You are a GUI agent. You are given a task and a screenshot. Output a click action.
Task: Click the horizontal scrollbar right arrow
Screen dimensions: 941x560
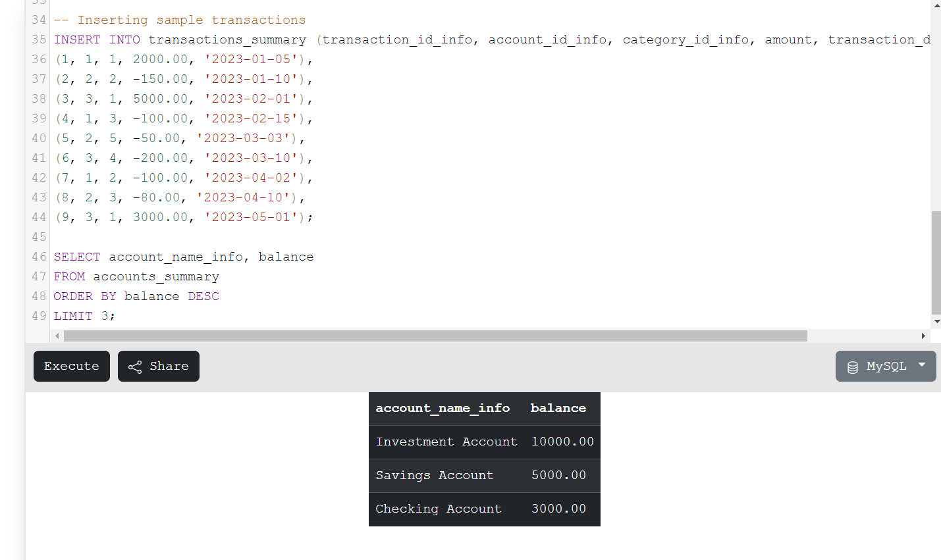click(923, 336)
